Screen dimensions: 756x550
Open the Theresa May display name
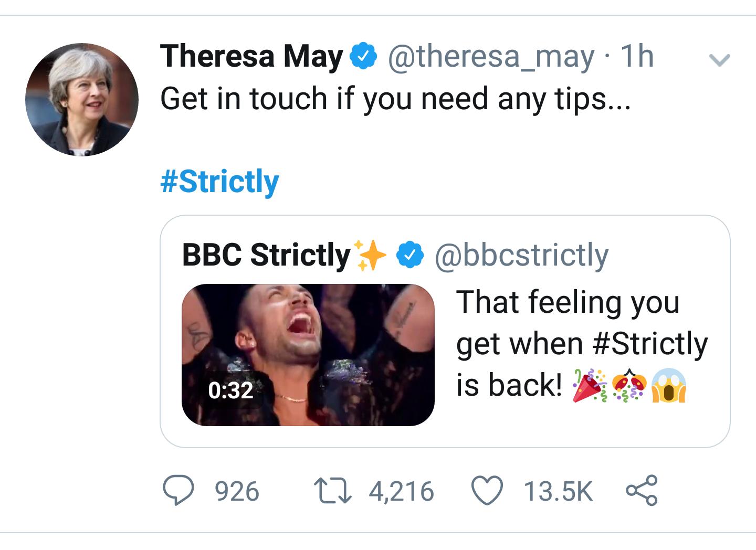coord(251,57)
